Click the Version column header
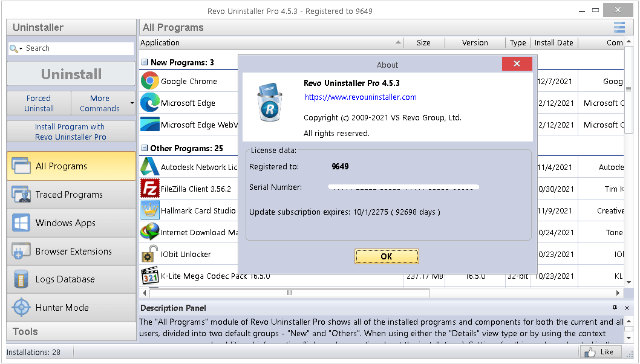The height and width of the screenshot is (364, 640). pos(475,42)
